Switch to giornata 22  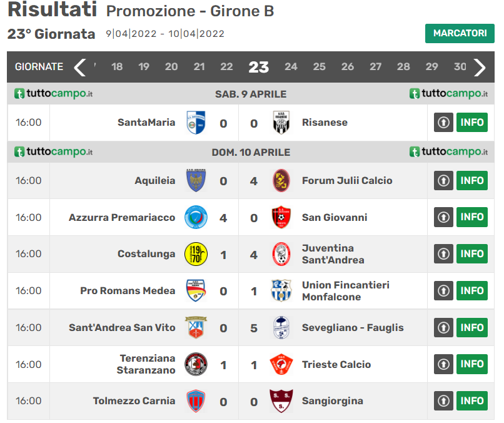(x=226, y=66)
